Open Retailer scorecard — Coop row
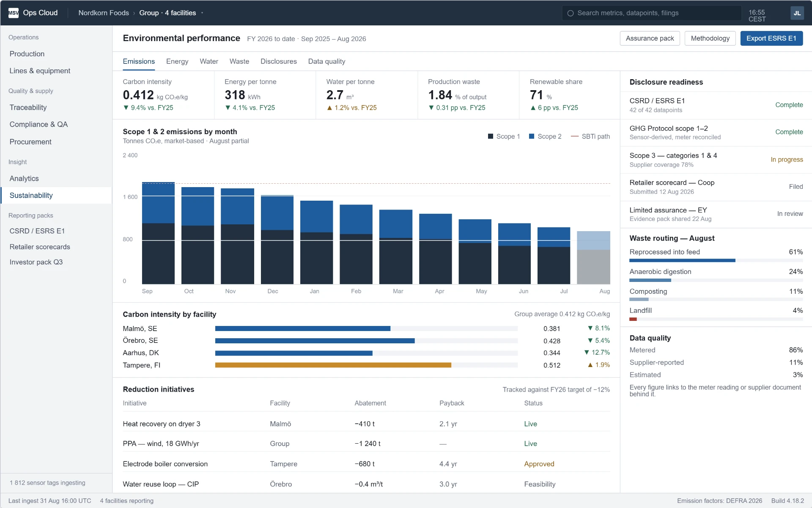Screen dimensions: 812x508 click(x=716, y=187)
